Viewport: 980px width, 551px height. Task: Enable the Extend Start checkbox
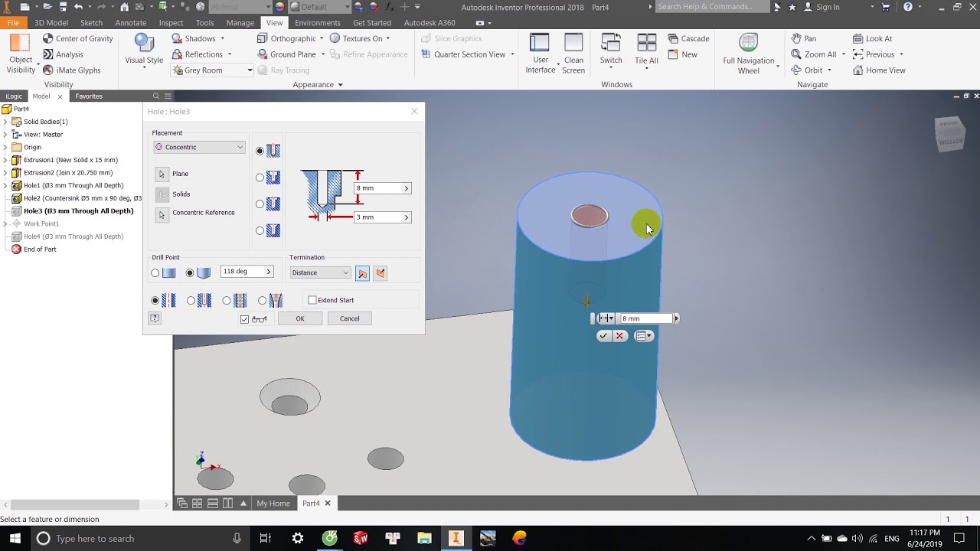click(312, 300)
